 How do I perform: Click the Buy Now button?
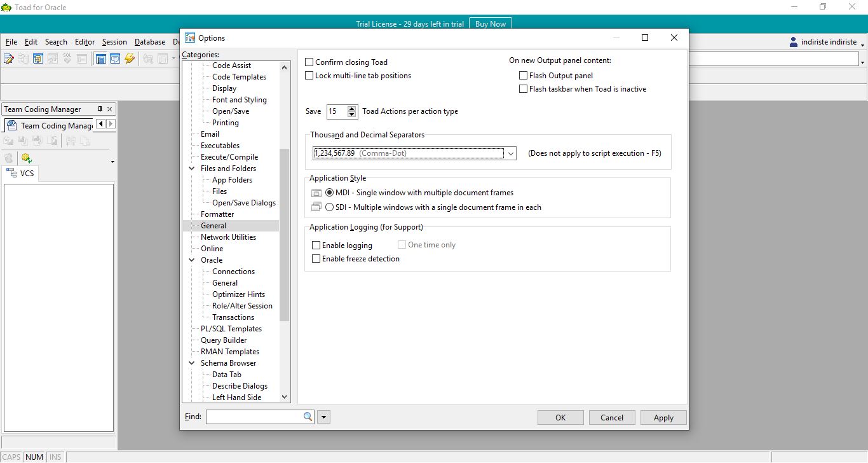point(491,24)
